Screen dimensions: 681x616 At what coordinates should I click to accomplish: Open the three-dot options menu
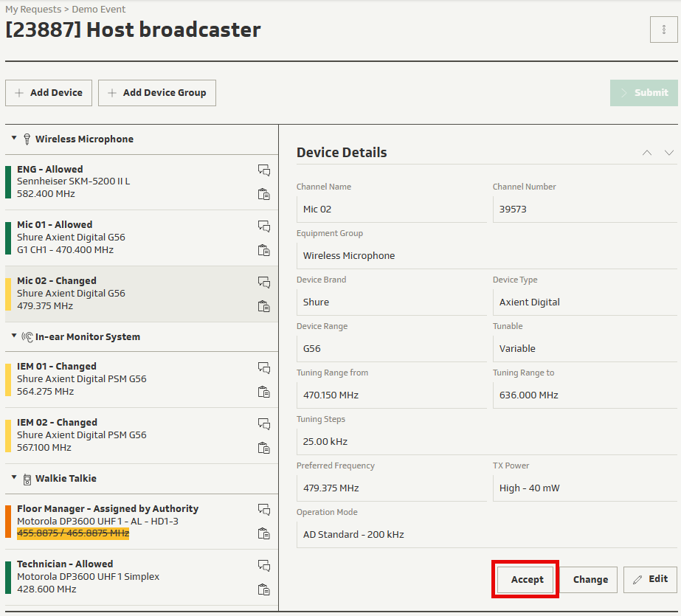tap(663, 30)
